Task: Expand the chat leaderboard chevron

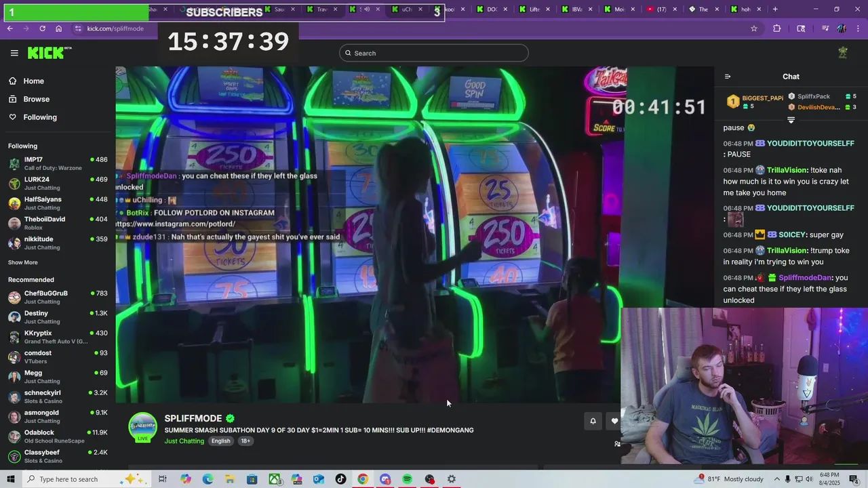Action: [791, 120]
